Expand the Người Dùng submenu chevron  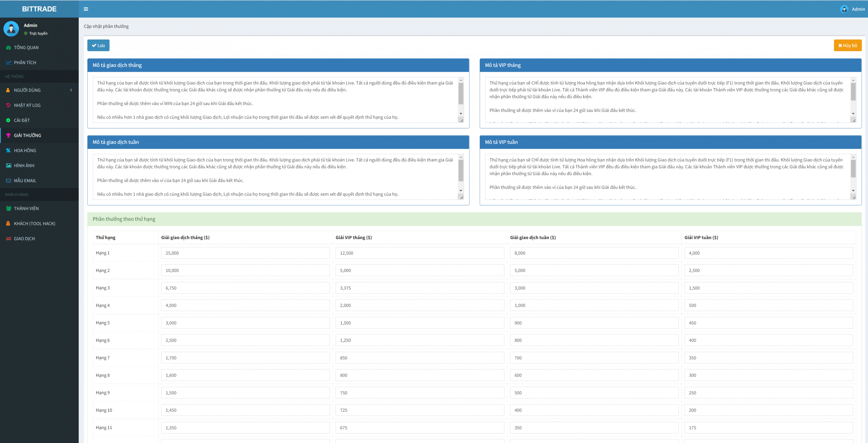click(71, 90)
